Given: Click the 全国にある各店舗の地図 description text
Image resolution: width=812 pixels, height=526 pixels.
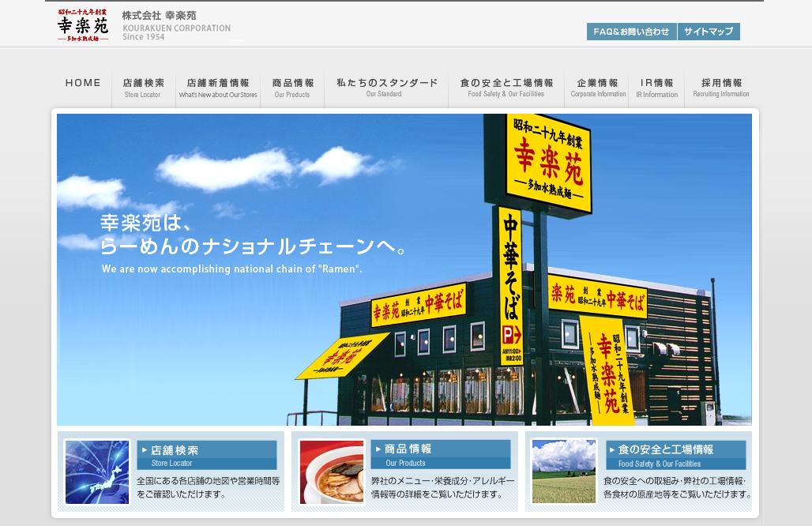Looking at the screenshot, I should pos(209,487).
